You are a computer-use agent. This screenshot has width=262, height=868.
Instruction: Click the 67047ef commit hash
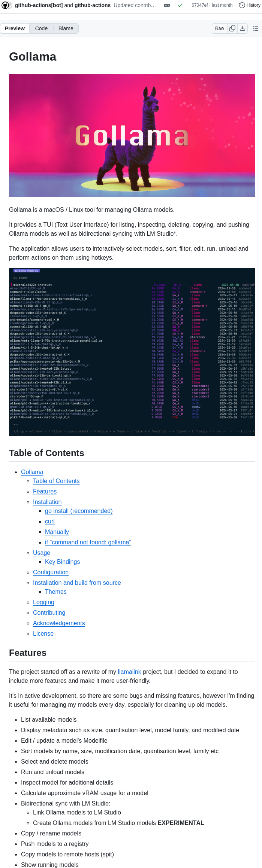coord(199,5)
